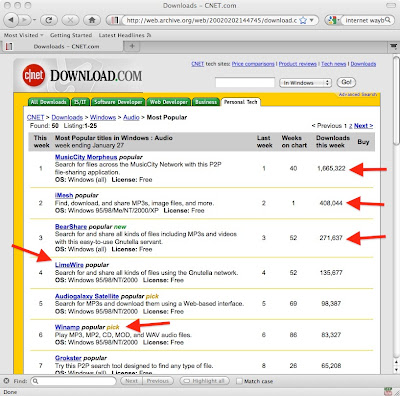400x396 pixels.
Task: Click the Advanced Search link
Action: [358, 95]
